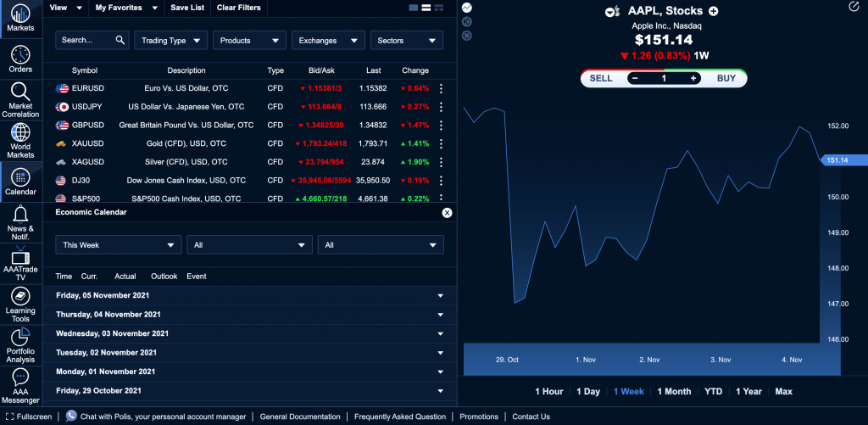Click the plus icon next to AAPL, Stocks

click(x=714, y=11)
